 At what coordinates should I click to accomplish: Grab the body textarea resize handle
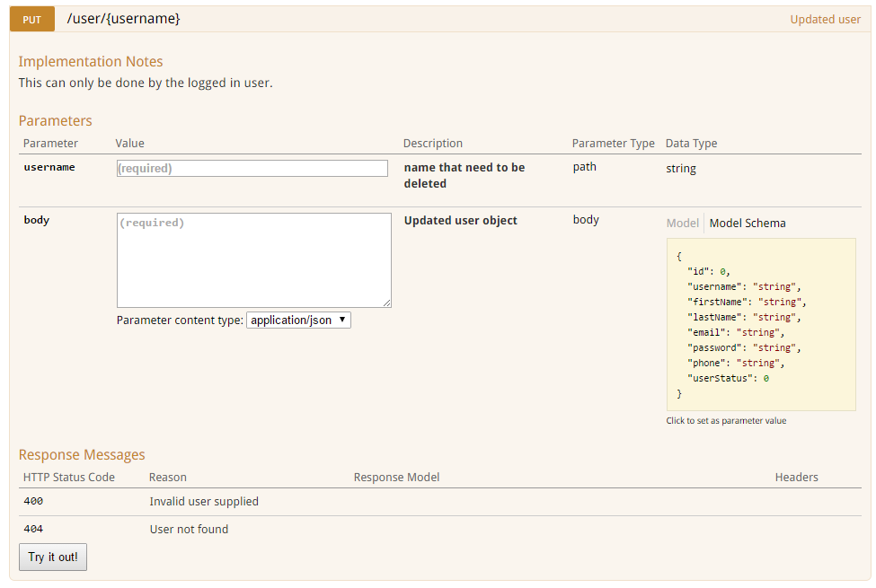pyautogui.click(x=387, y=303)
